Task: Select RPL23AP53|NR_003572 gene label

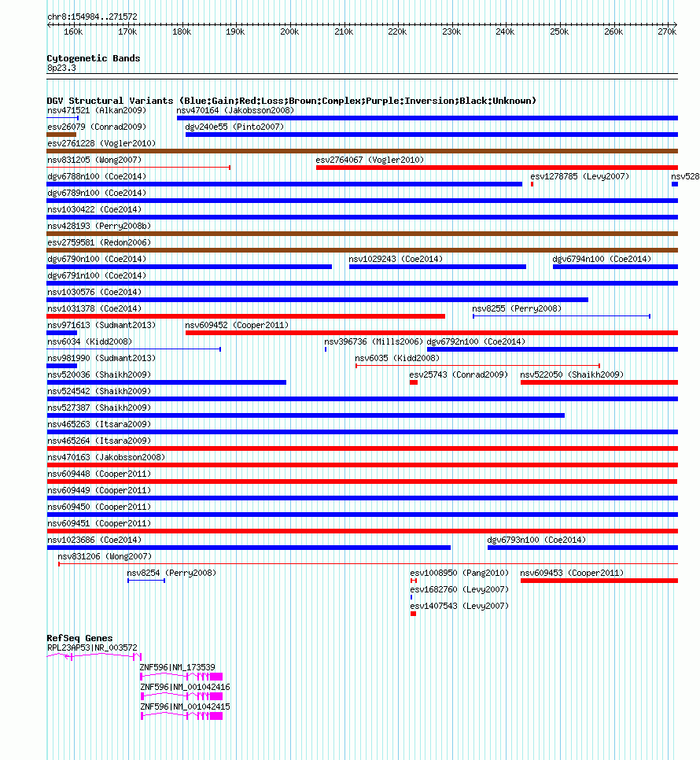Action: click(92, 647)
